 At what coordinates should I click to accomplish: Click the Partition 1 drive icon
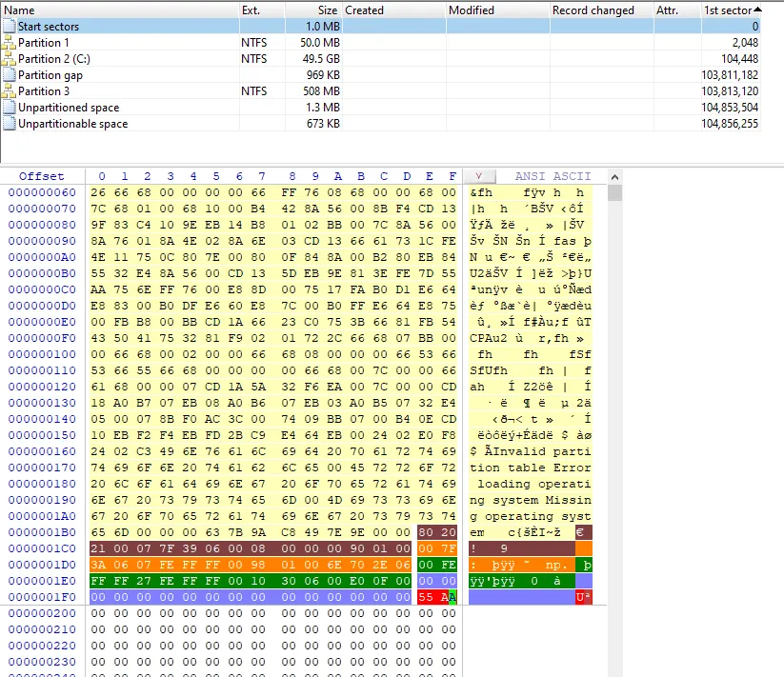click(x=10, y=43)
